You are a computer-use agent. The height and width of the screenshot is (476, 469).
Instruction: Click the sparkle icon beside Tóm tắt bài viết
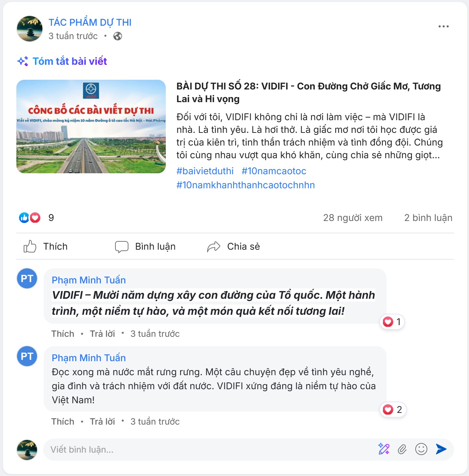23,61
